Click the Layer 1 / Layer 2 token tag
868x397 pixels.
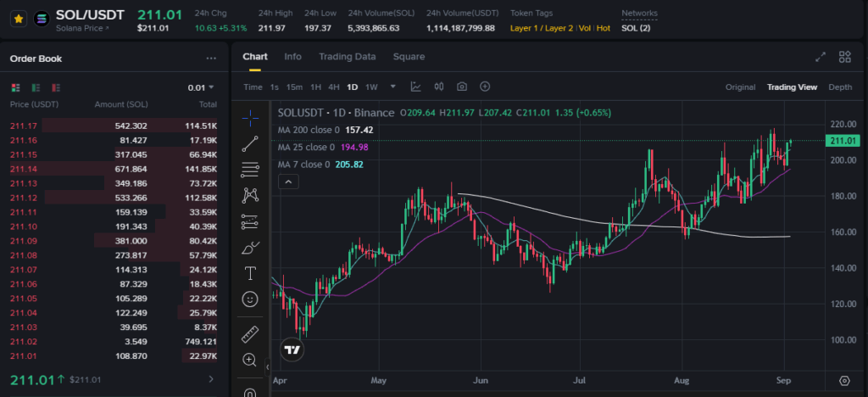click(x=542, y=28)
